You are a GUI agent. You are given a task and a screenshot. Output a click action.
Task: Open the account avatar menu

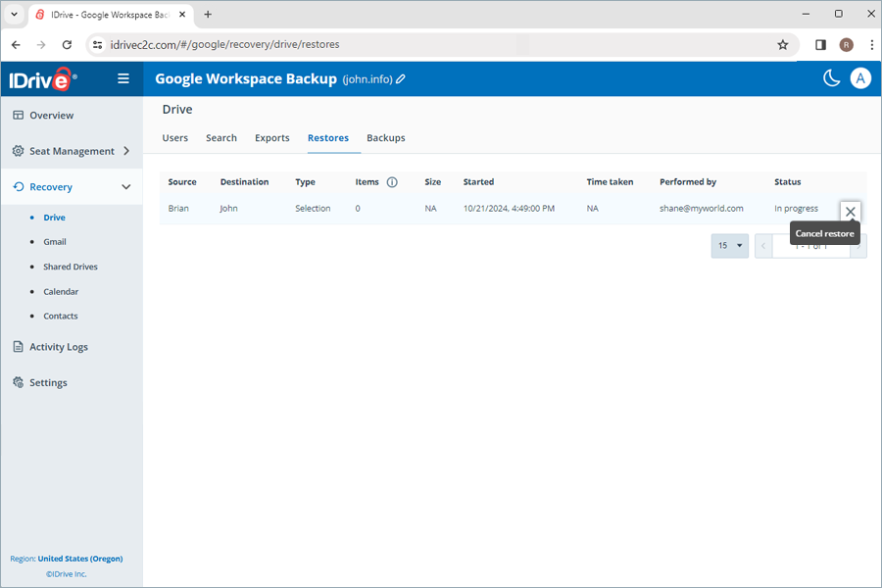pos(860,78)
